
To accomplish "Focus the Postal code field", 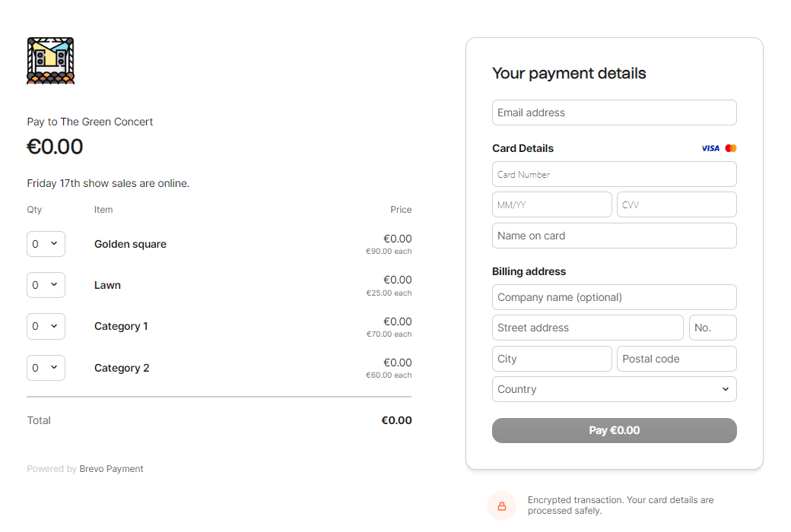I will (676, 359).
